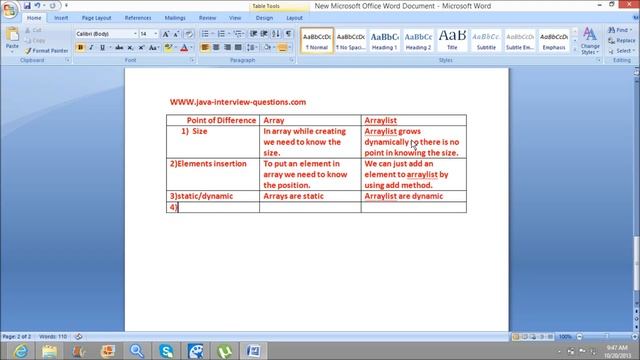Open Internet Explorer from taskbar
Screen dimensions: 640x360
click(20, 351)
